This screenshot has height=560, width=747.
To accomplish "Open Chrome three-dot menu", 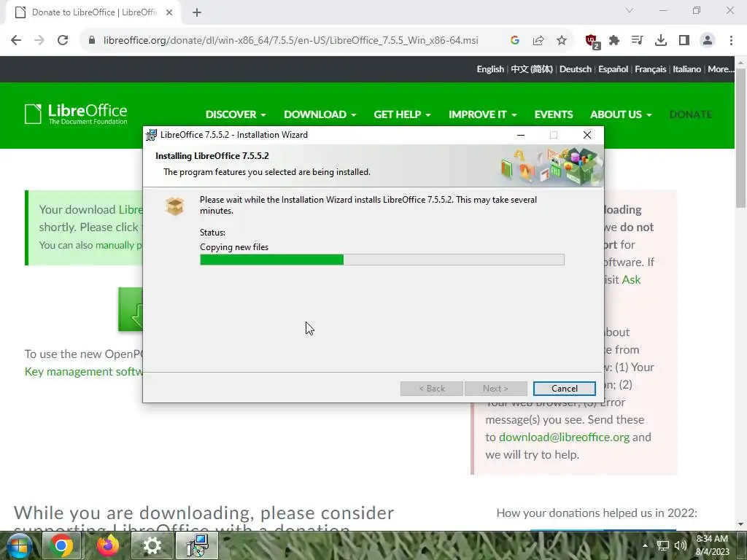I will (731, 41).
